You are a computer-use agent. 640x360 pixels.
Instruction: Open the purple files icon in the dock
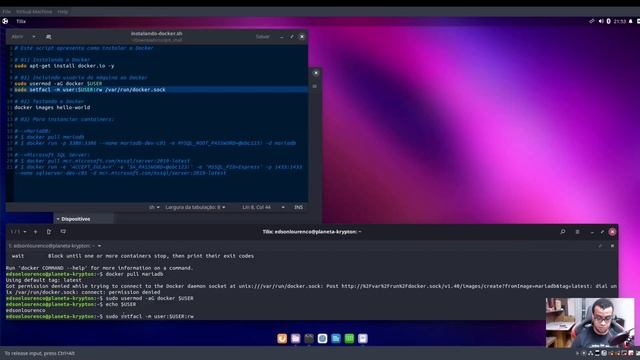[296, 338]
